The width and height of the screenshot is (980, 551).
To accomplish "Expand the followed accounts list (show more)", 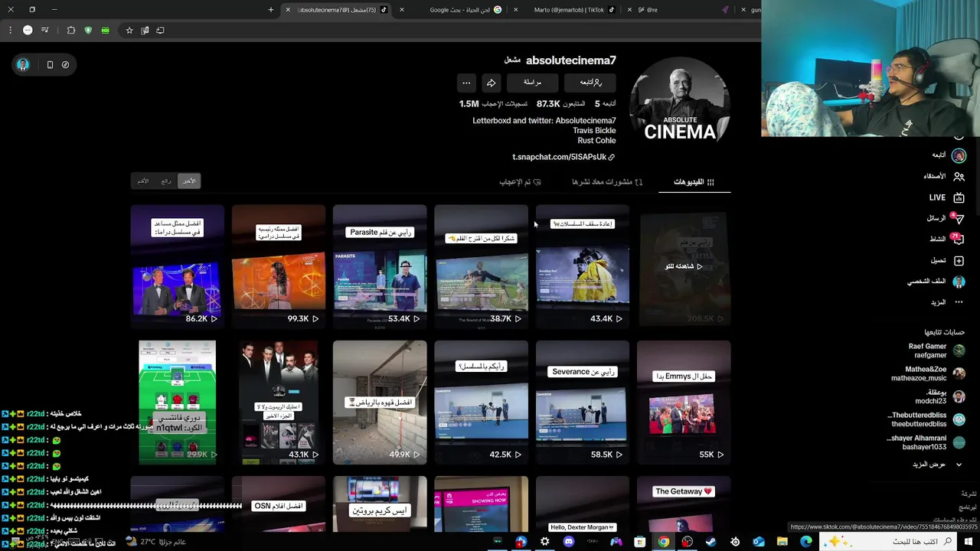I will (937, 465).
